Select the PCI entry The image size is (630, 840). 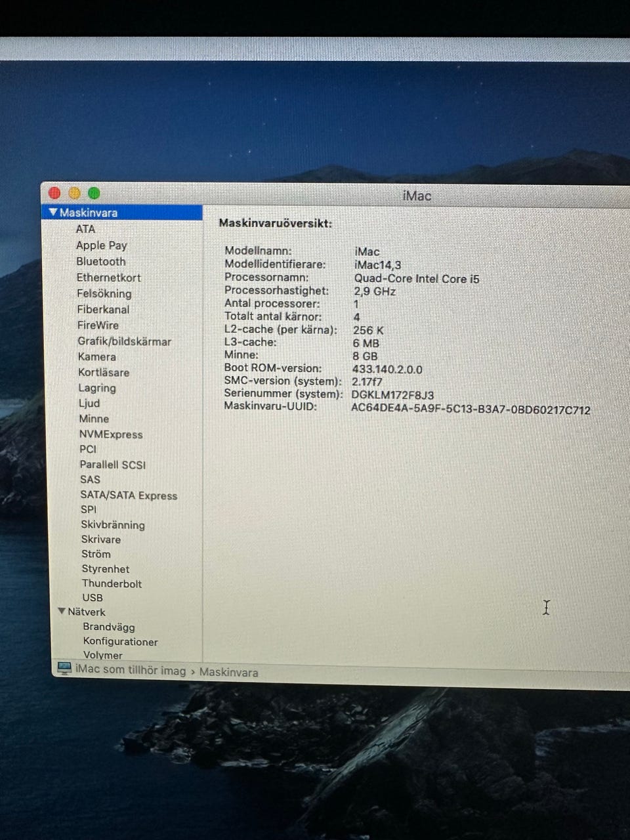88,449
